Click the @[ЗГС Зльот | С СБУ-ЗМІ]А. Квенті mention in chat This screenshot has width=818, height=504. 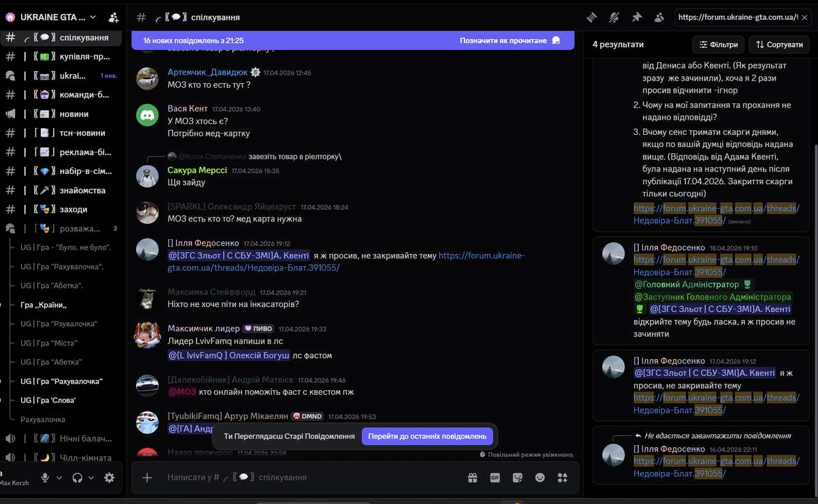[x=239, y=255]
